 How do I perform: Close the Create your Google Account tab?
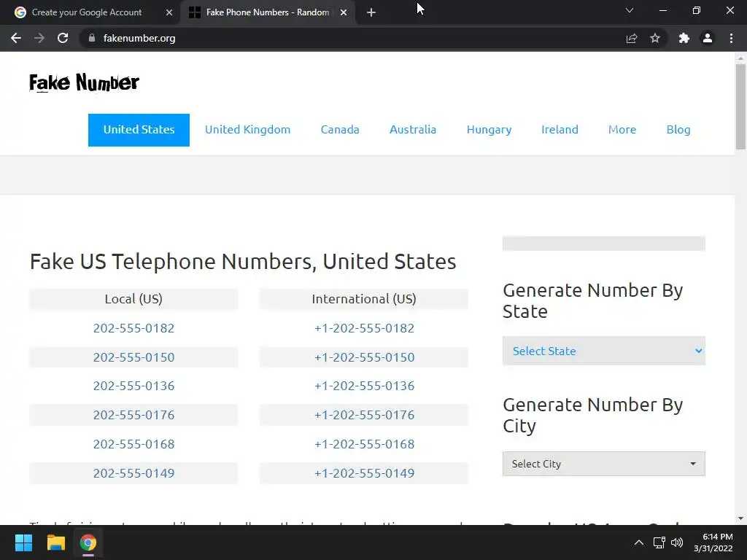coord(169,12)
